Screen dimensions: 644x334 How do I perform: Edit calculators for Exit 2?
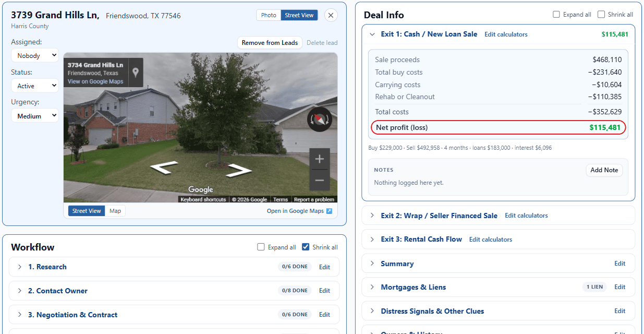(x=526, y=216)
